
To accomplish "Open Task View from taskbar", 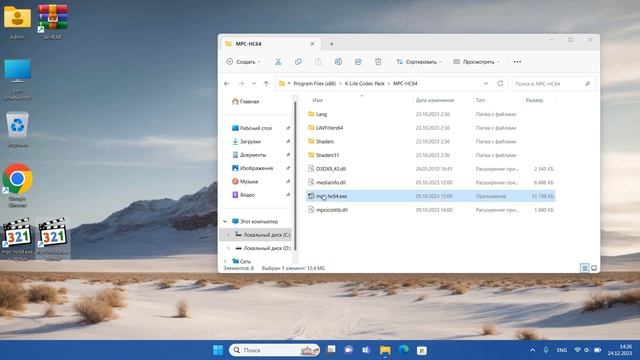I will click(x=331, y=350).
